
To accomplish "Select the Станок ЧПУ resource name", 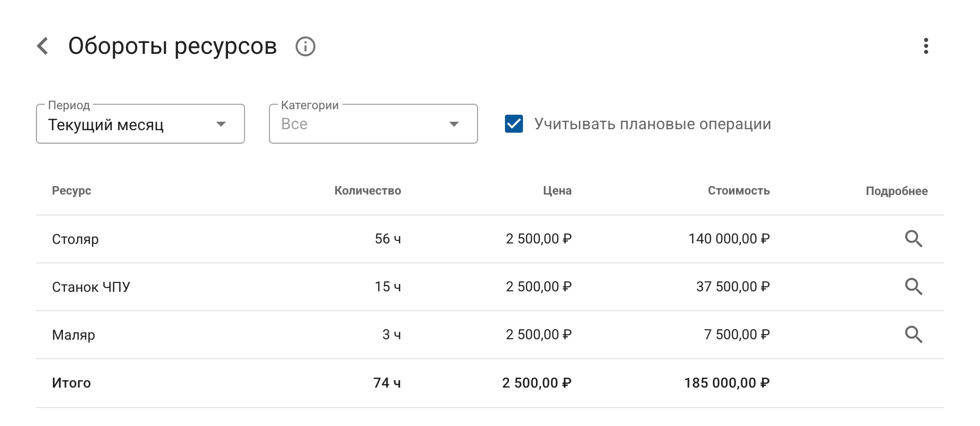I will click(91, 287).
